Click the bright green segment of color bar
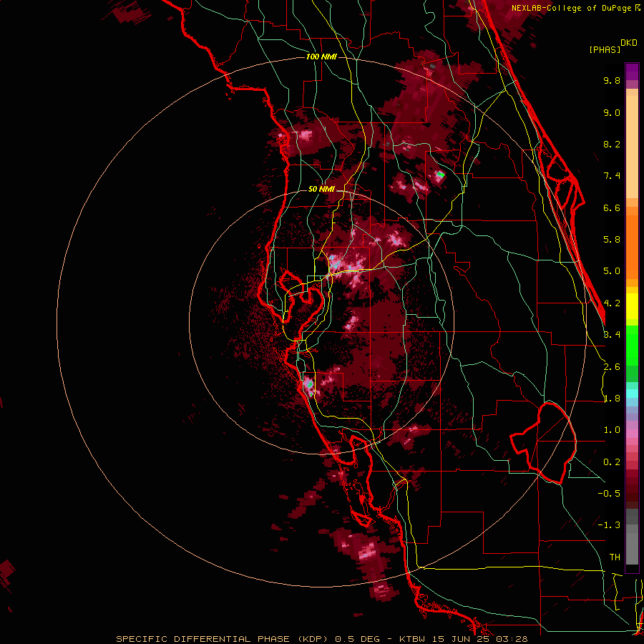 632,345
